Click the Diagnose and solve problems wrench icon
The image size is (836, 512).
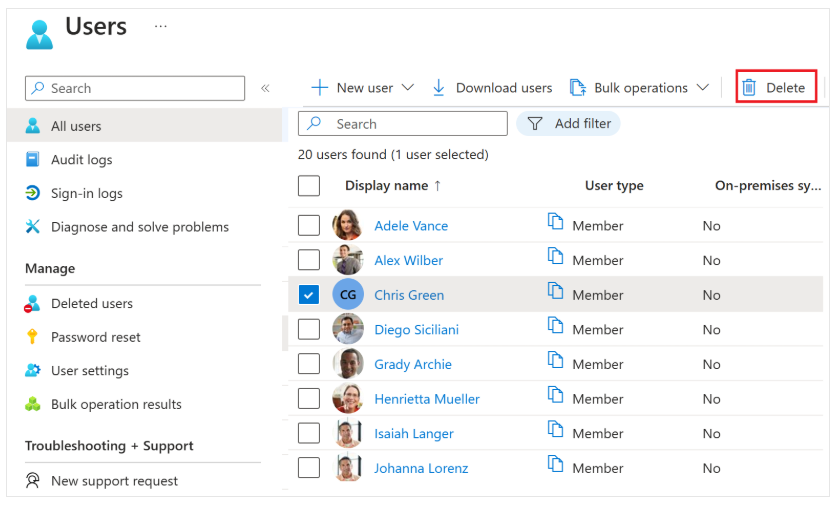coord(33,227)
